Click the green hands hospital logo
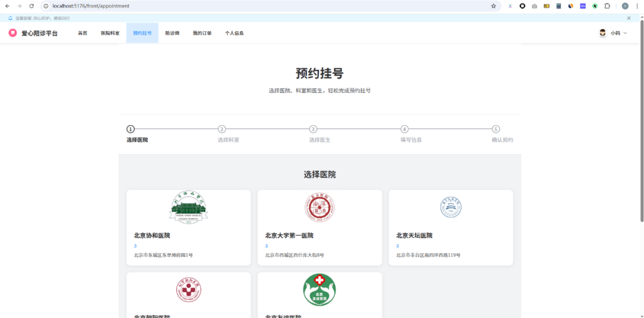 (x=320, y=289)
